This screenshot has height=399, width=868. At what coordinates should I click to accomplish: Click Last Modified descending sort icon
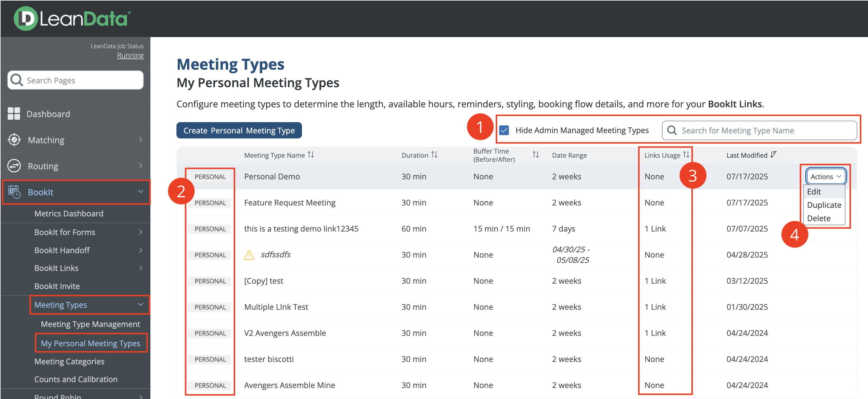773,155
